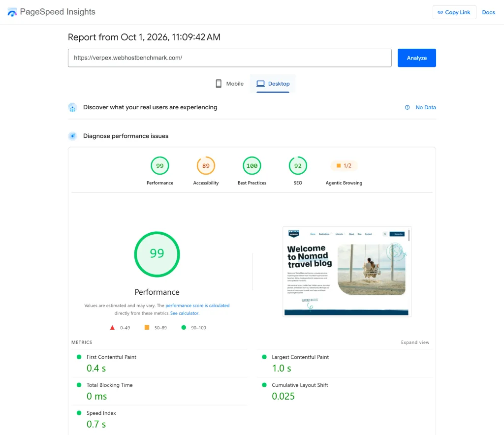Click the real users experience icon
The image size is (504, 435).
[x=73, y=107]
